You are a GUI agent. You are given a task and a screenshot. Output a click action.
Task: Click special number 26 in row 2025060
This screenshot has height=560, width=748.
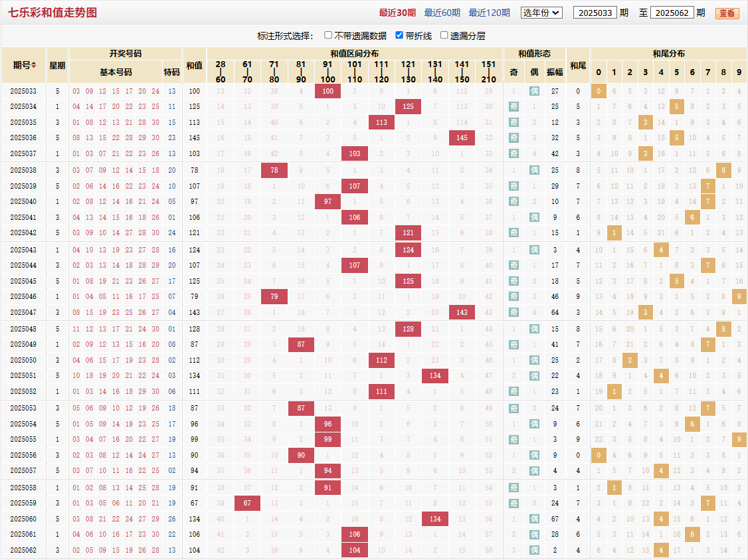click(x=172, y=519)
